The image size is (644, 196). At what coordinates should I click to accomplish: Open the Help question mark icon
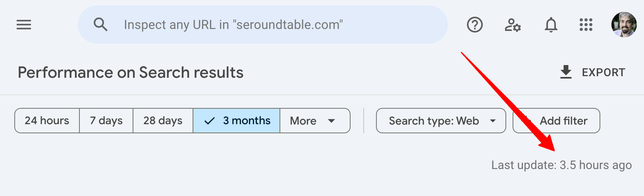coord(474,25)
